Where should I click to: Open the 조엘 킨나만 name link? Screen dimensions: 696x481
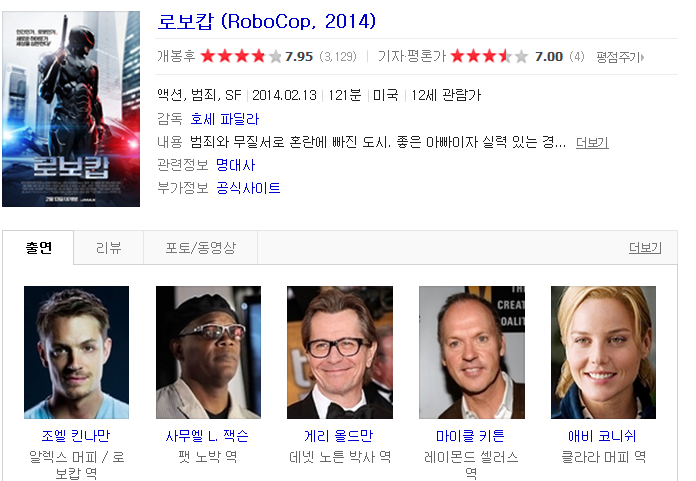[x=76, y=436]
